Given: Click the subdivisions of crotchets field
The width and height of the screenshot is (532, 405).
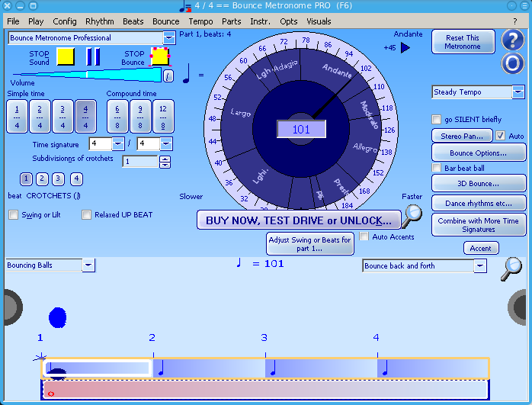Looking at the screenshot, I should point(140,161).
